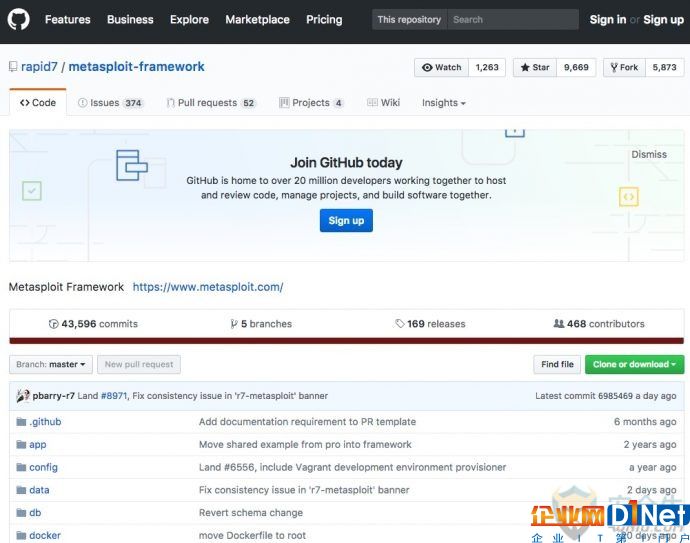690x543 pixels.
Task: Open 'Land #6556, include Vagrant' commit message
Action: point(352,467)
